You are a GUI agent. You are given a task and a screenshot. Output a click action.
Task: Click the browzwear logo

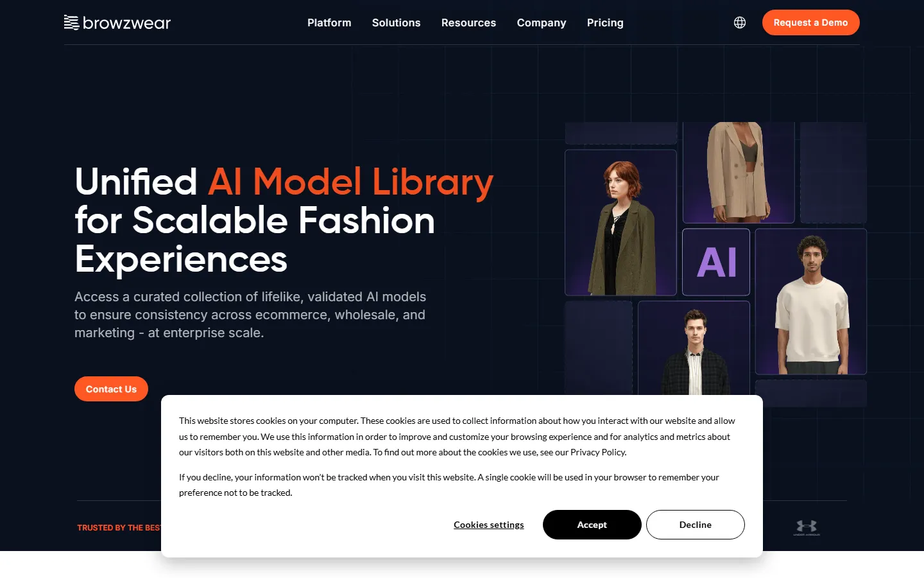(x=117, y=22)
